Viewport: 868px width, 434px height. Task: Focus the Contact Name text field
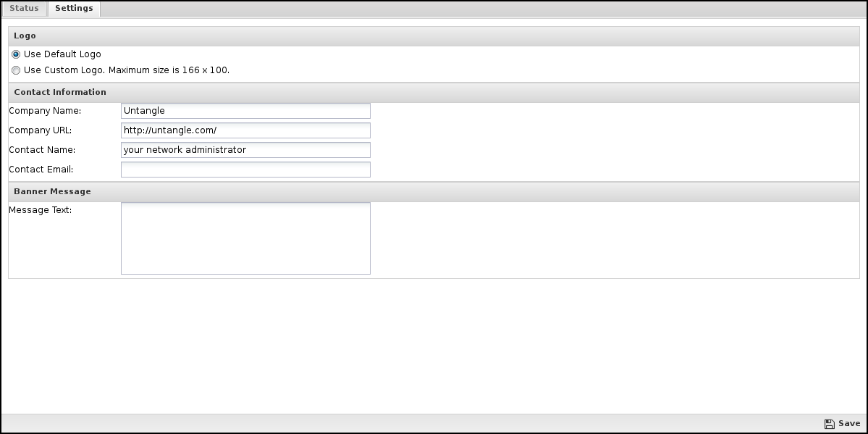click(246, 150)
